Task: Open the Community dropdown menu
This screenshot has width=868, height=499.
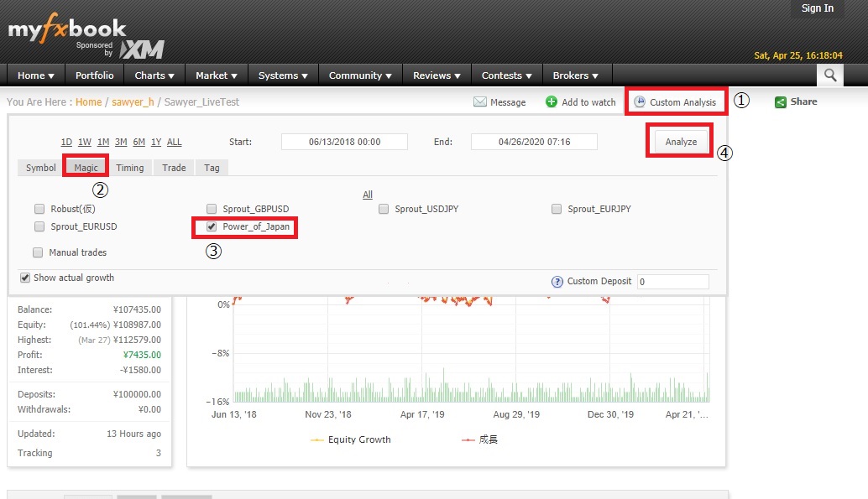Action: (x=361, y=75)
